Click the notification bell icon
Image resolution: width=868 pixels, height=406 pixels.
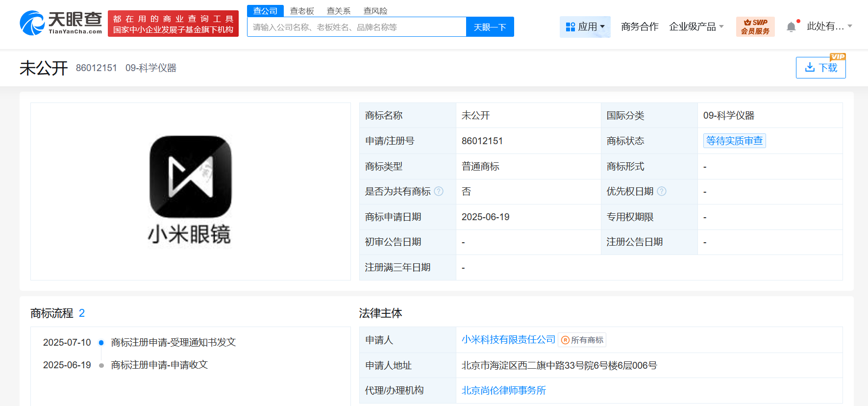[791, 27]
